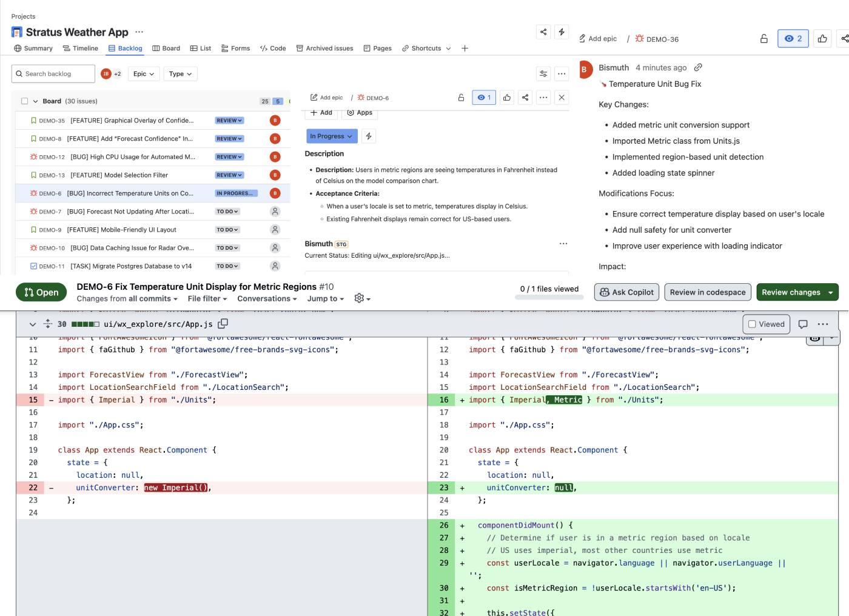
Task: Add a new tab with plus icon
Action: 465,49
